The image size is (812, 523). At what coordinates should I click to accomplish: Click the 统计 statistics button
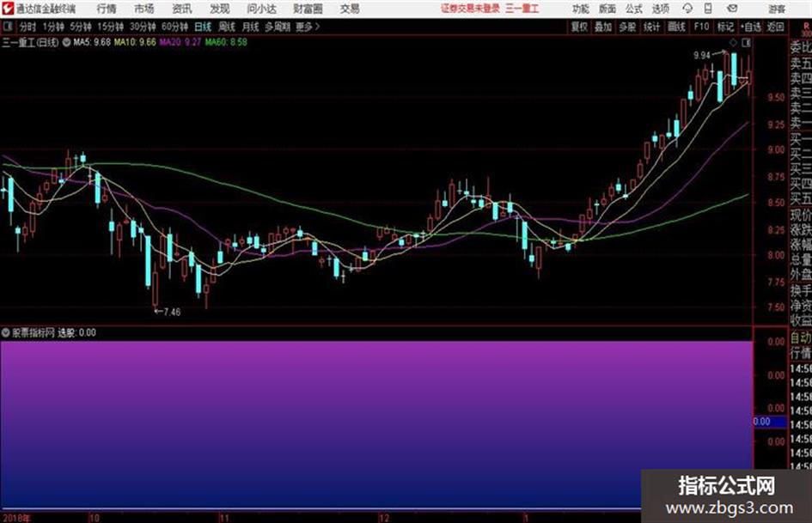(651, 27)
